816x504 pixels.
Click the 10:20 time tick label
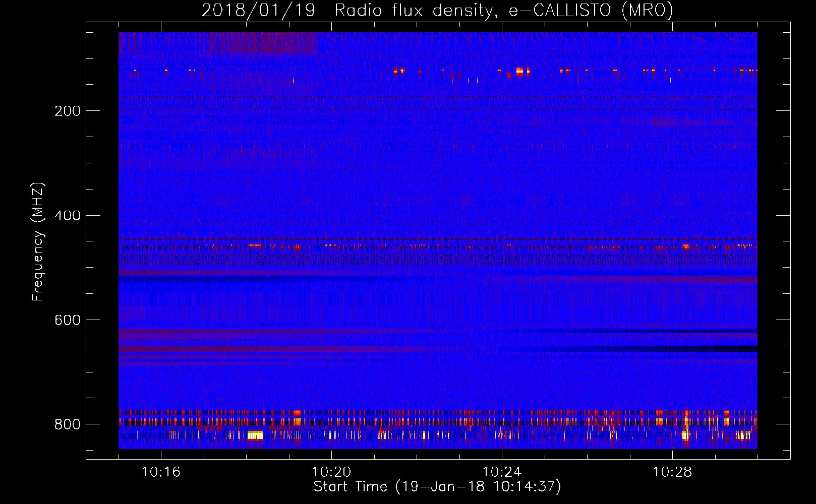coord(331,472)
